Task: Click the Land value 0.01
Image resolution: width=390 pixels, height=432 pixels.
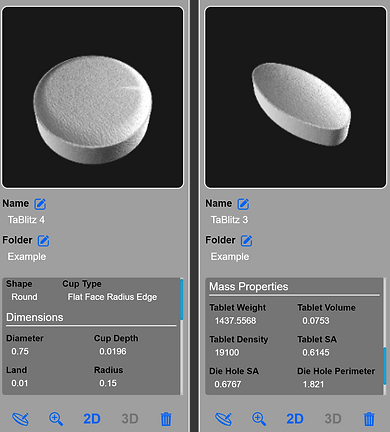Action: [x=20, y=383]
